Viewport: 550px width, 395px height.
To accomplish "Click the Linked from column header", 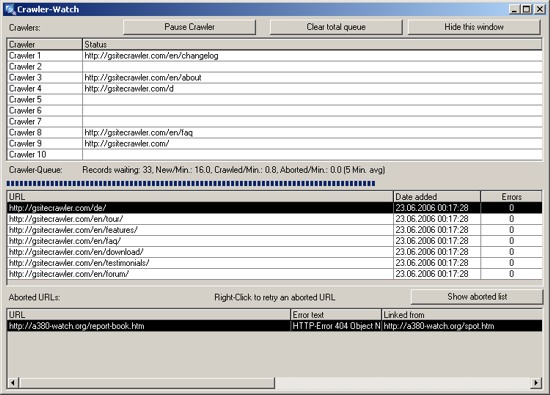I will 462,314.
